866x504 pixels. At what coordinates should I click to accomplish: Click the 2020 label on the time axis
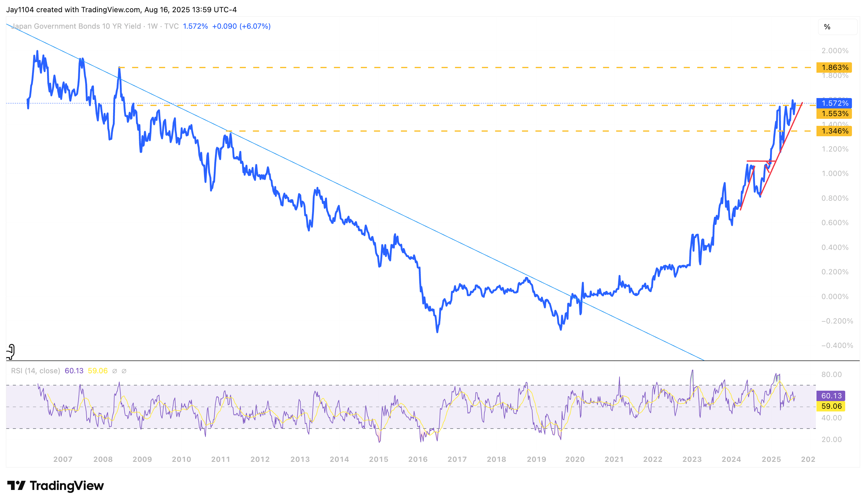tap(575, 459)
